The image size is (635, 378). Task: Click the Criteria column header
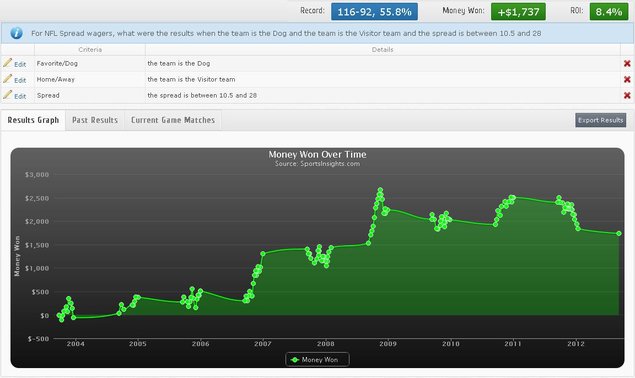(x=90, y=49)
